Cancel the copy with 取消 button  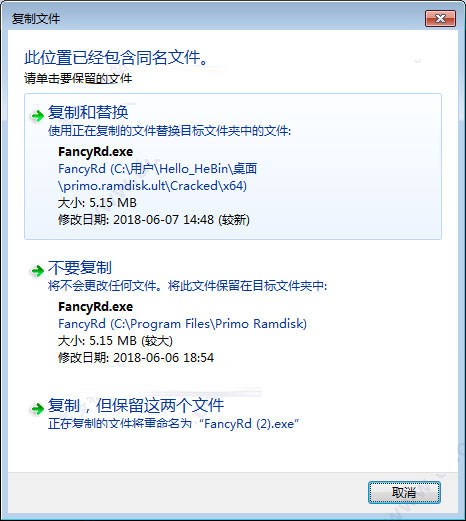pyautogui.click(x=404, y=492)
